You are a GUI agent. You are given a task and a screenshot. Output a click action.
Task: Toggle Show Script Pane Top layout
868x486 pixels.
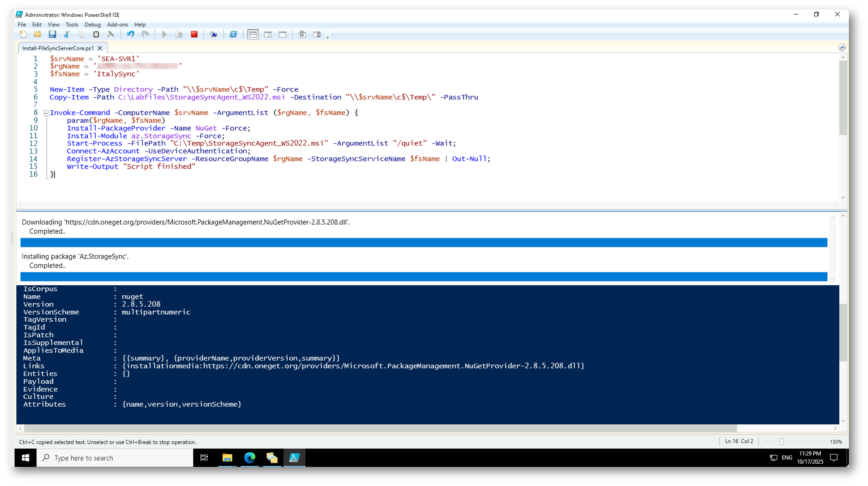point(253,35)
